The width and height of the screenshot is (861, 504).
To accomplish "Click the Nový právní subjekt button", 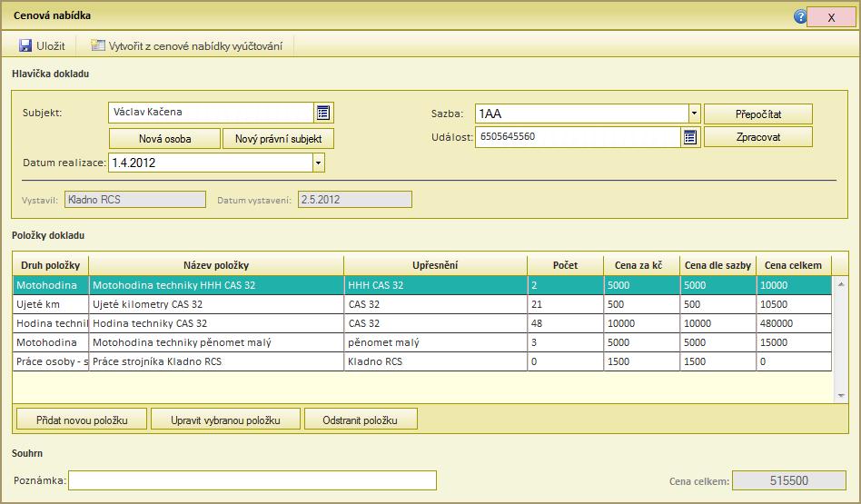I will click(278, 139).
